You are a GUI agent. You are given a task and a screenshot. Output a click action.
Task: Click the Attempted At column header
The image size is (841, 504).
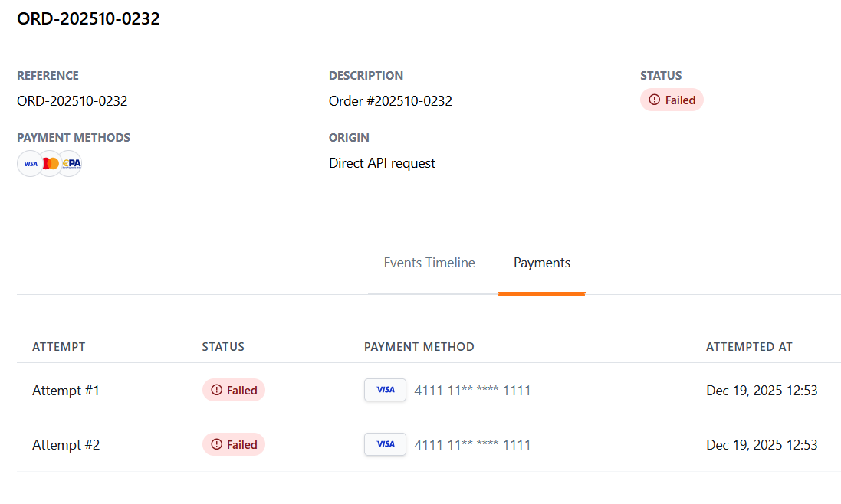[x=749, y=347]
